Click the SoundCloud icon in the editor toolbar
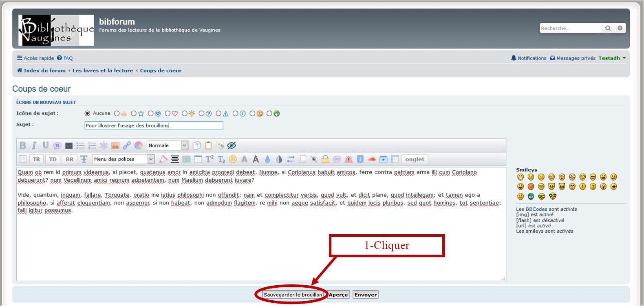 click(372, 159)
